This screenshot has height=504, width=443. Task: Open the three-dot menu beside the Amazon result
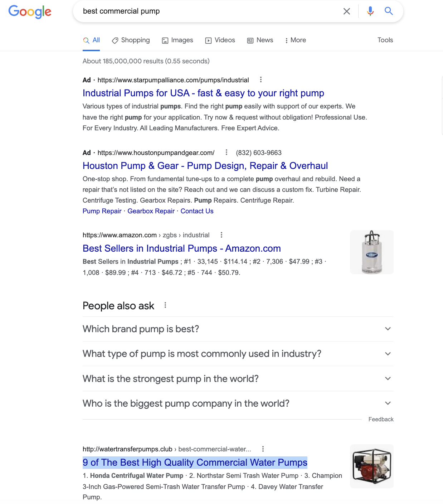click(x=221, y=235)
